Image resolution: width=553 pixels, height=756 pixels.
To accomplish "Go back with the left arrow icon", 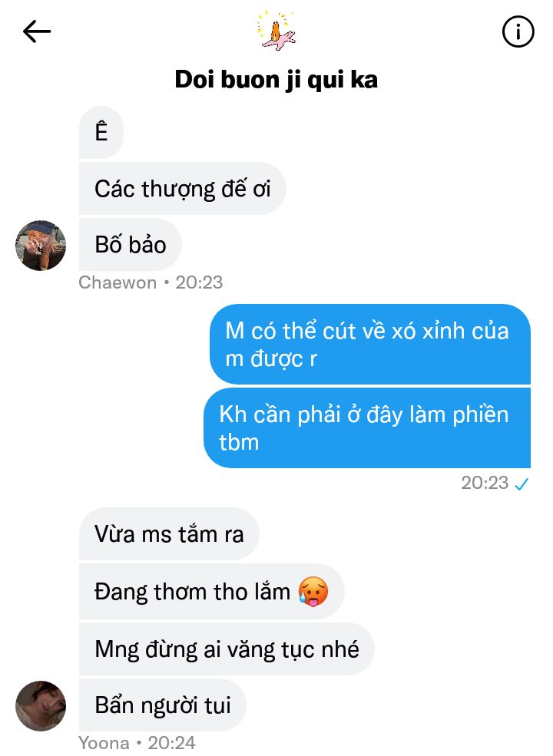I will point(37,31).
